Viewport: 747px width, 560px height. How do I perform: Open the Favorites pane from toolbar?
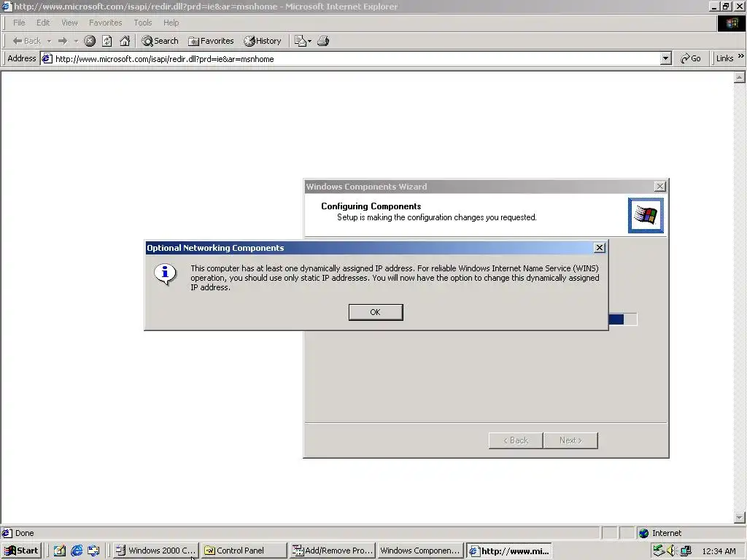(x=211, y=41)
